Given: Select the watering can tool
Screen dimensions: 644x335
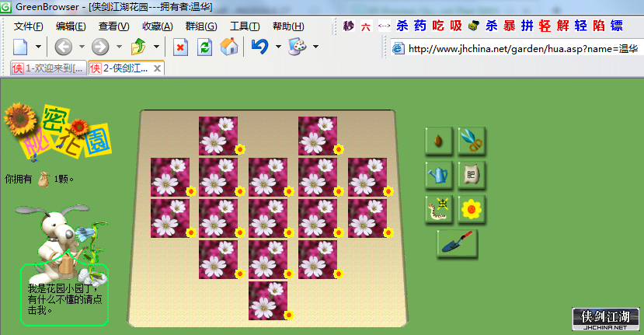Looking at the screenshot, I should 439,175.
